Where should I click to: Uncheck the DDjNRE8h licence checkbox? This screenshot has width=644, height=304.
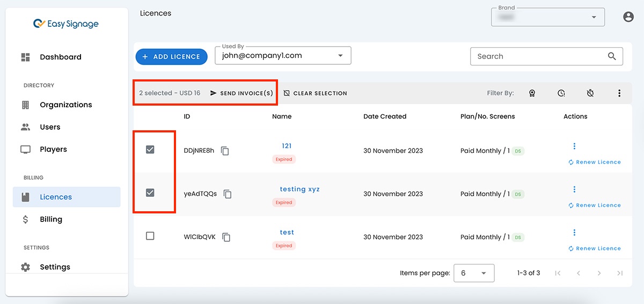[150, 150]
